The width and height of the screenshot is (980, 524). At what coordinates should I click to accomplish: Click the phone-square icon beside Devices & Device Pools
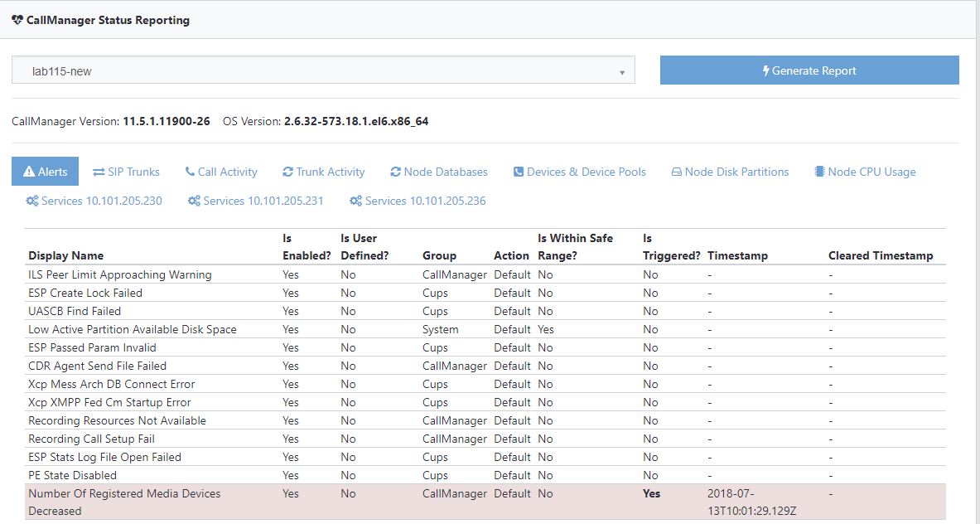518,172
